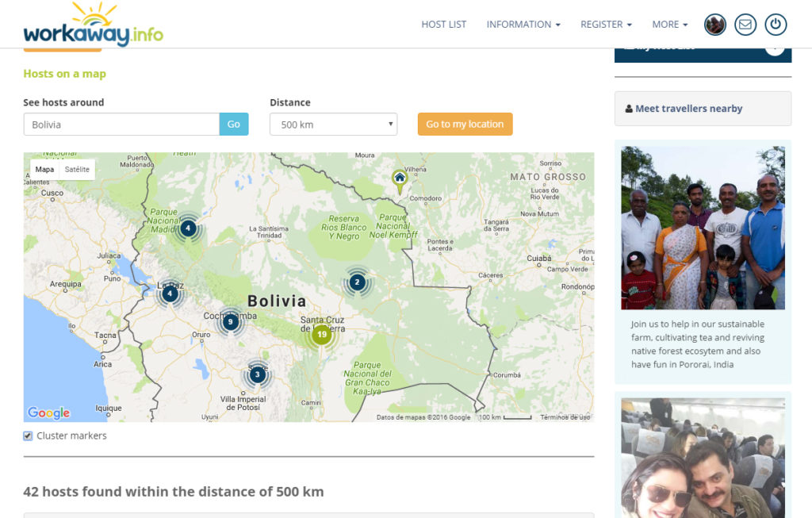Open the cluster marker with 2 hosts
The image size is (812, 518).
tap(357, 282)
